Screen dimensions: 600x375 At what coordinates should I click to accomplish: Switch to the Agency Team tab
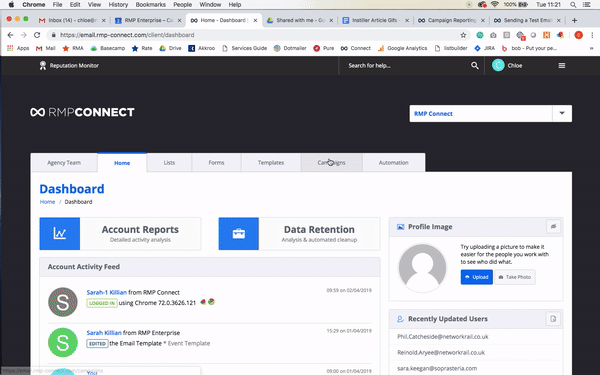64,163
